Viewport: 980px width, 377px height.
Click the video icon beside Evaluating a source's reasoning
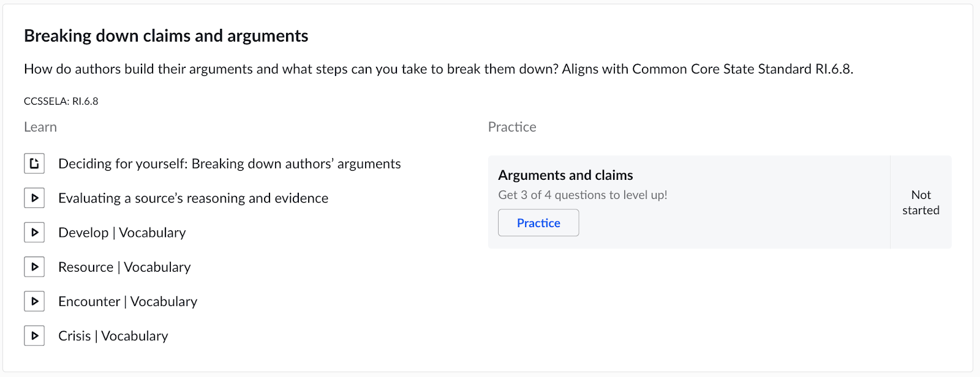pyautogui.click(x=34, y=198)
